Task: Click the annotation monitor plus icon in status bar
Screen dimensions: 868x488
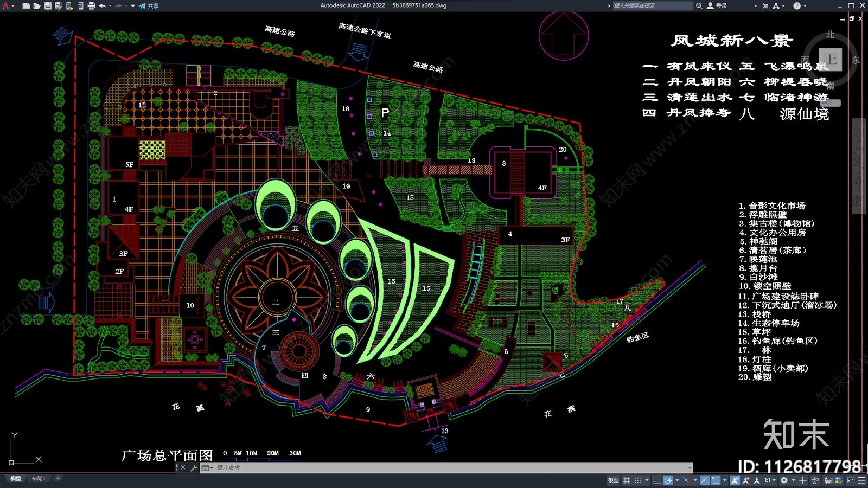Action: point(803,480)
